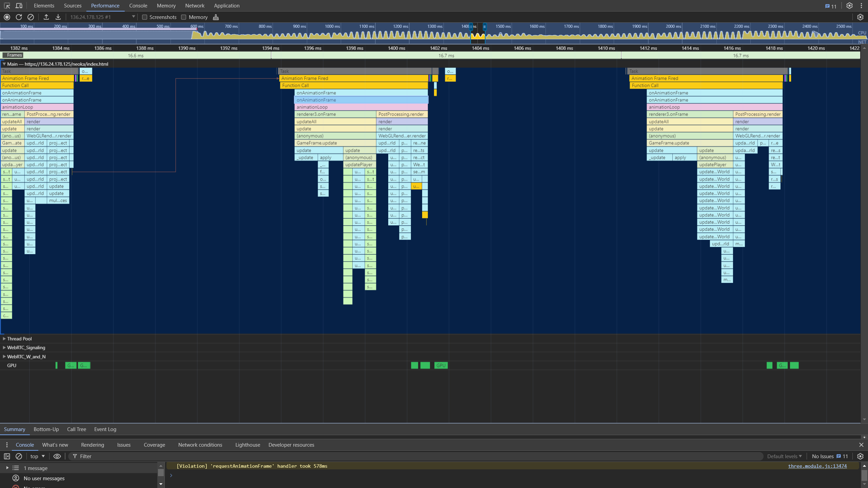Clear the performance recording
Viewport: 868px width, 488px height.
(x=31, y=17)
